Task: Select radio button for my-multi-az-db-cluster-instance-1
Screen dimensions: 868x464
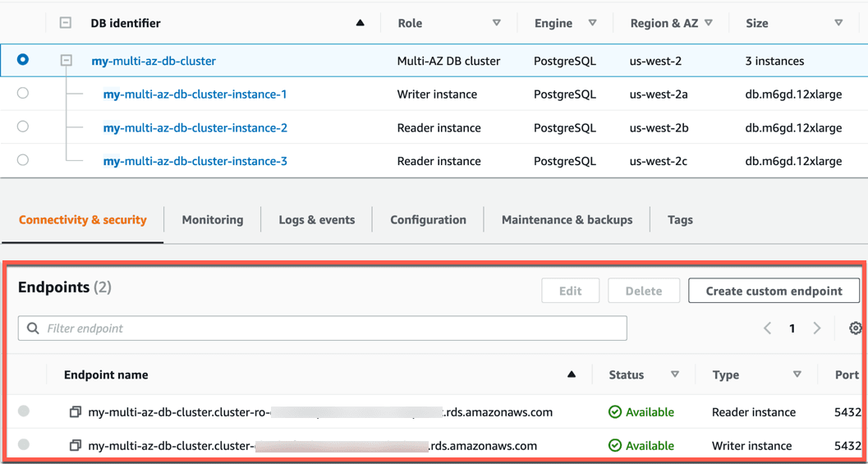Action: 23,94
